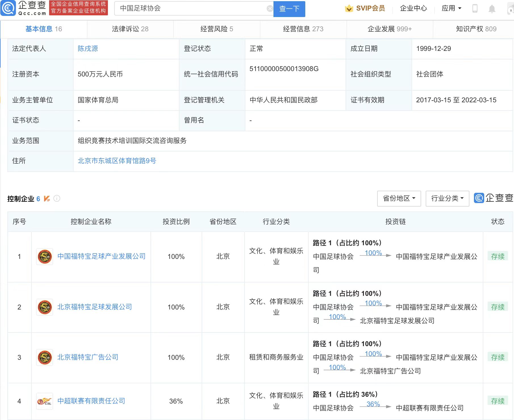Click the 投资链 column header
The height and width of the screenshot is (420, 514).
395,222
